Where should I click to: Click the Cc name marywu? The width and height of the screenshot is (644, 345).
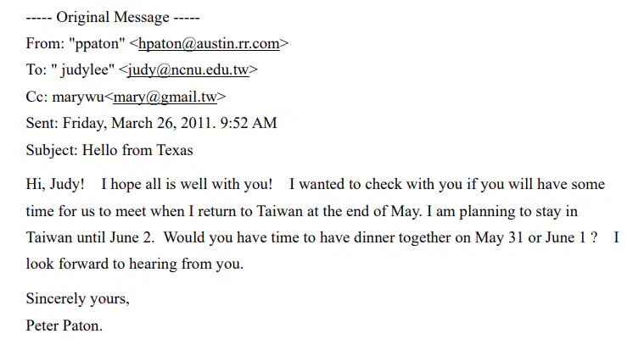78,97
